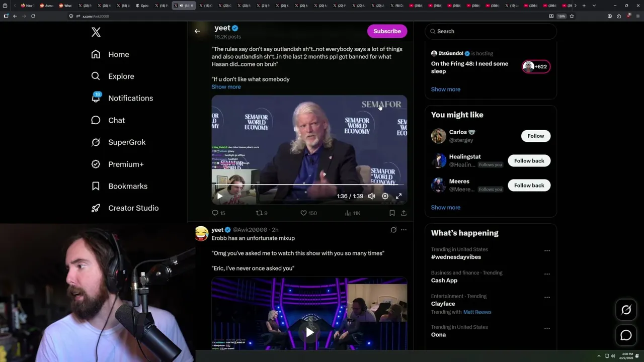
Task: Expand post text with Show more
Action: click(226, 87)
